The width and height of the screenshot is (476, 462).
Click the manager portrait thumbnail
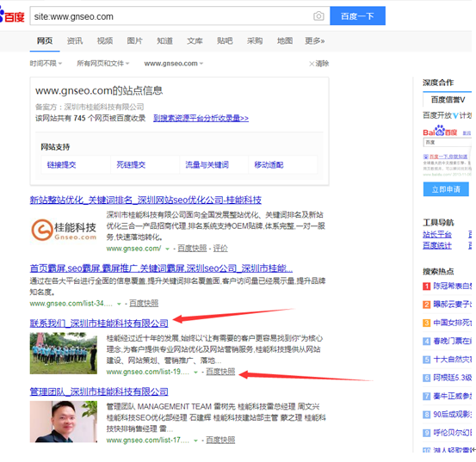point(64,422)
